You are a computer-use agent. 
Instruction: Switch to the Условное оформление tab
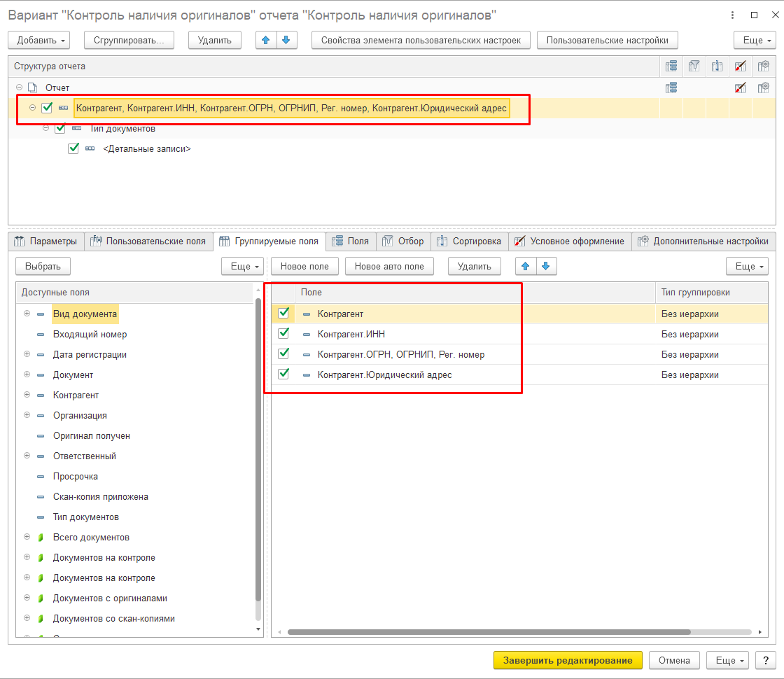(x=570, y=241)
